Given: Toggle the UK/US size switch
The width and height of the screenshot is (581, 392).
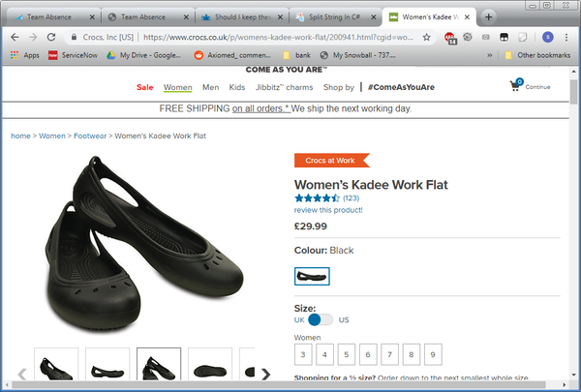Looking at the screenshot, I should 321,319.
